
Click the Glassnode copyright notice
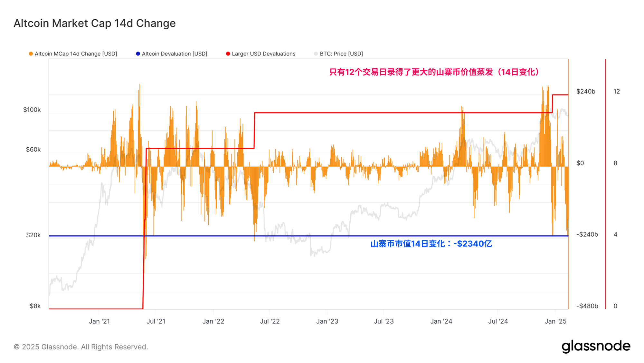click(81, 347)
